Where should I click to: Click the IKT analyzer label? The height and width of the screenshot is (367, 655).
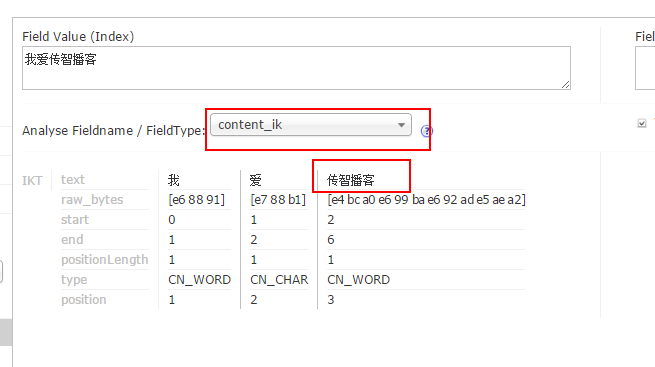coord(32,181)
